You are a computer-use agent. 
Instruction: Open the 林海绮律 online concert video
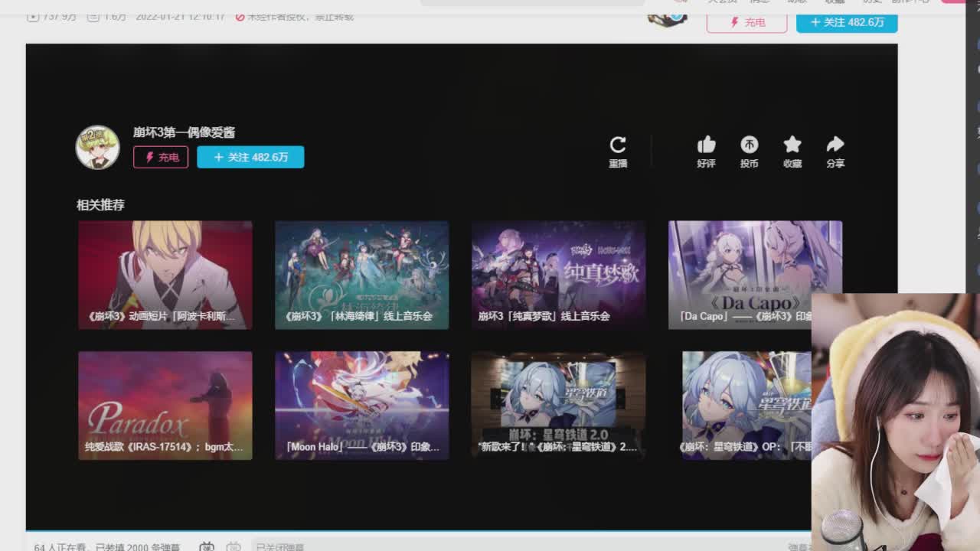(x=361, y=275)
